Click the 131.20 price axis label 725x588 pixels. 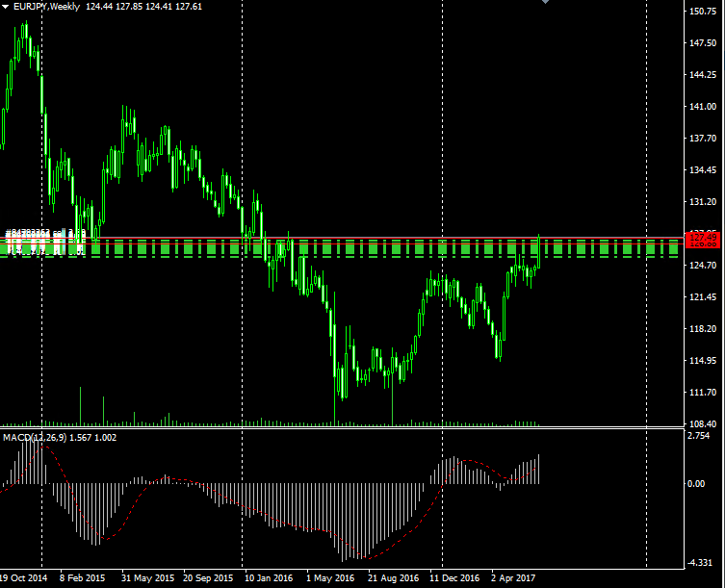[702, 201]
